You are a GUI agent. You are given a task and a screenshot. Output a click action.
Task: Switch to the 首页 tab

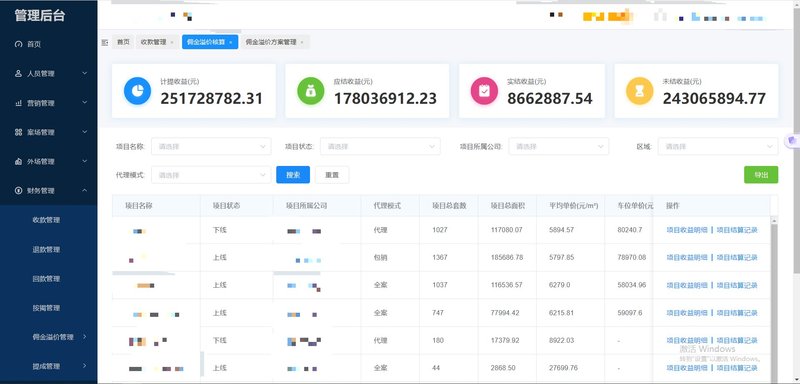[x=123, y=42]
